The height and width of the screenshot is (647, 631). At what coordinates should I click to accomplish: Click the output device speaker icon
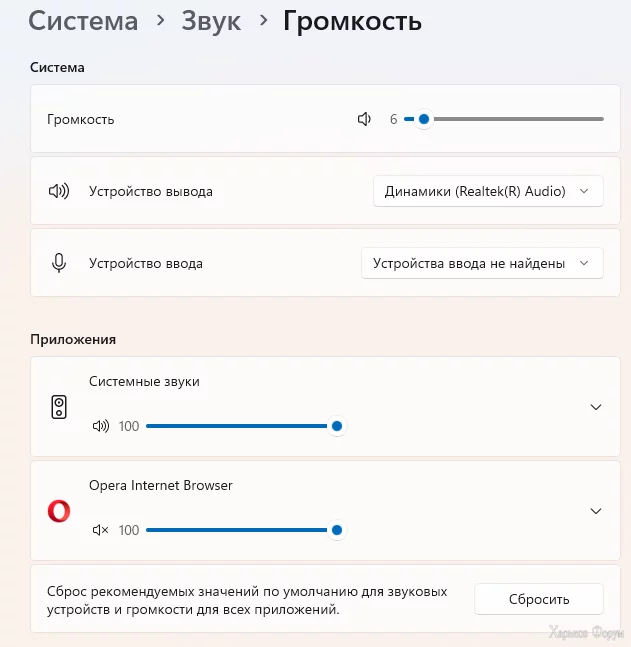tap(59, 191)
